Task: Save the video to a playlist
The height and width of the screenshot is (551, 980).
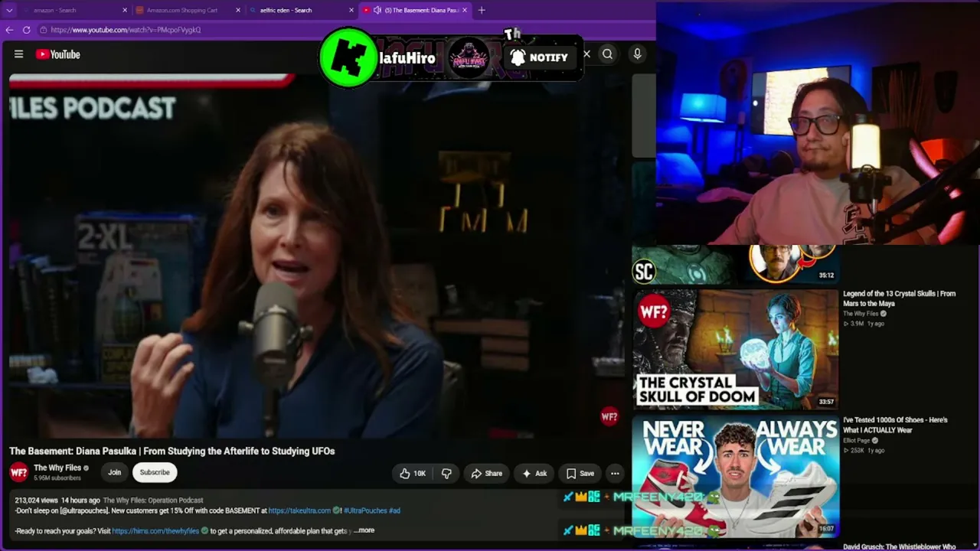Action: 580,474
